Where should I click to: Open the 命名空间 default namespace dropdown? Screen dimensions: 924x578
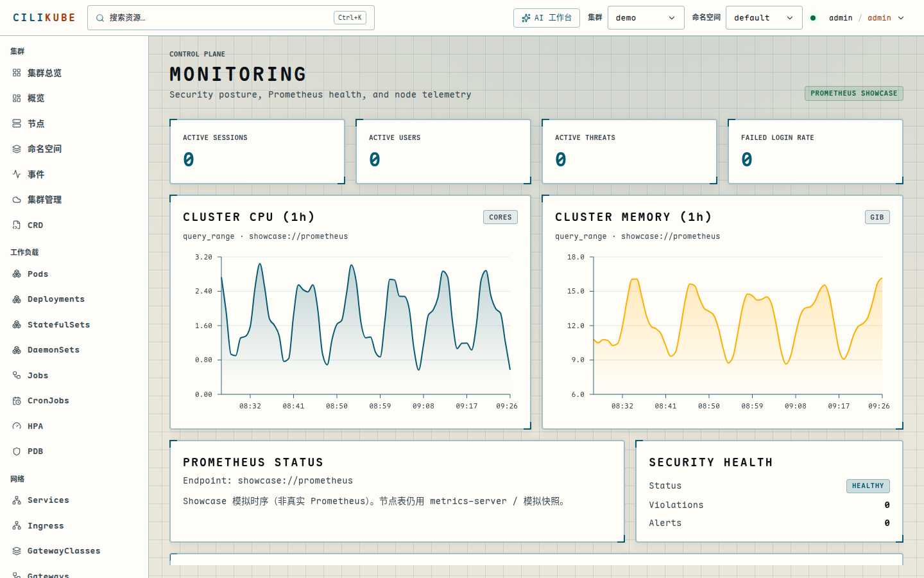click(x=764, y=18)
